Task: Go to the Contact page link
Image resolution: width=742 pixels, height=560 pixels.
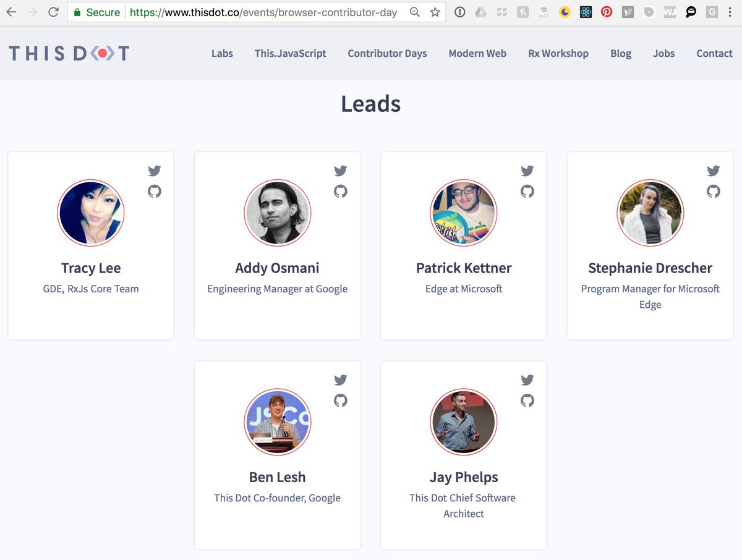Action: click(x=714, y=53)
